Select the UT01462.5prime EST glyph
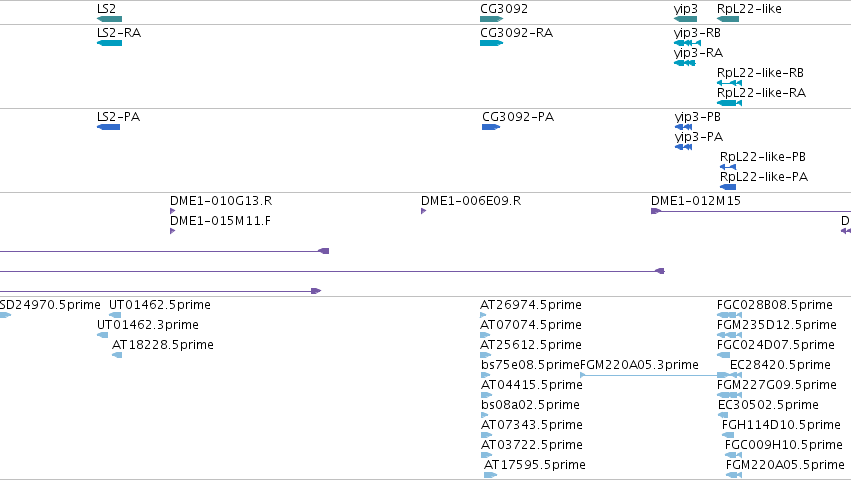 (115, 315)
